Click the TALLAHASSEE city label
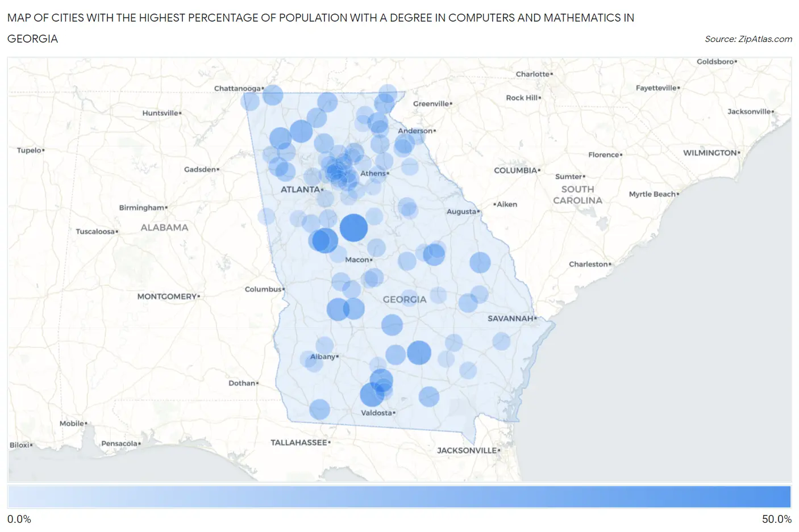The height and width of the screenshot is (532, 799). (299, 443)
